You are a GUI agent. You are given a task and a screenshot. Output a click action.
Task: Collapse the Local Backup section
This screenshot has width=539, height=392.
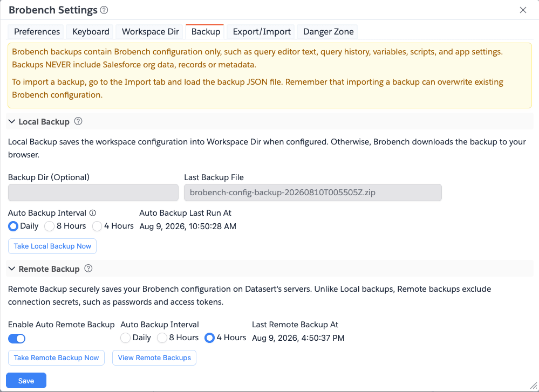pyautogui.click(x=12, y=122)
